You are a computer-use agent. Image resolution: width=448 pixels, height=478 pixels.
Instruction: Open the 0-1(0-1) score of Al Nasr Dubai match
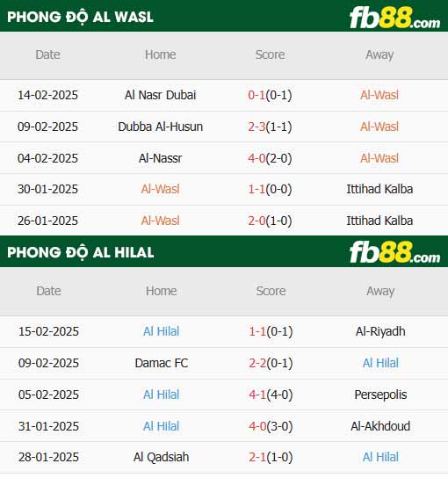(270, 95)
